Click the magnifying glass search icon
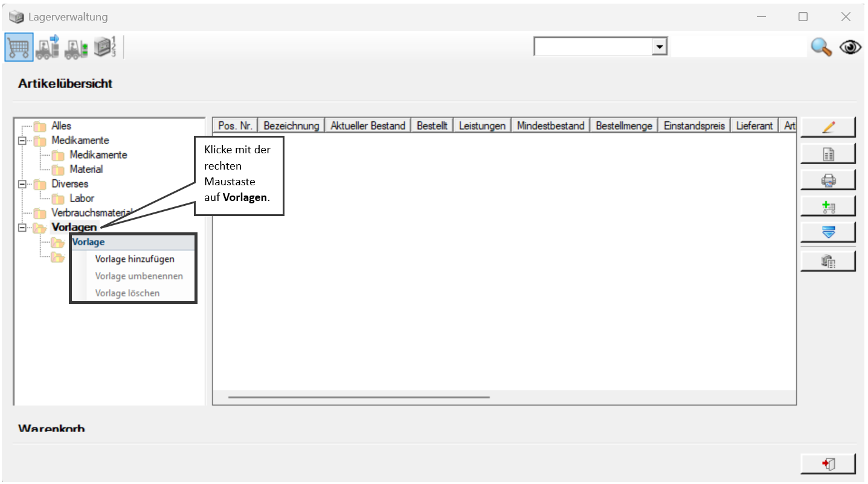The image size is (868, 484). 821,47
